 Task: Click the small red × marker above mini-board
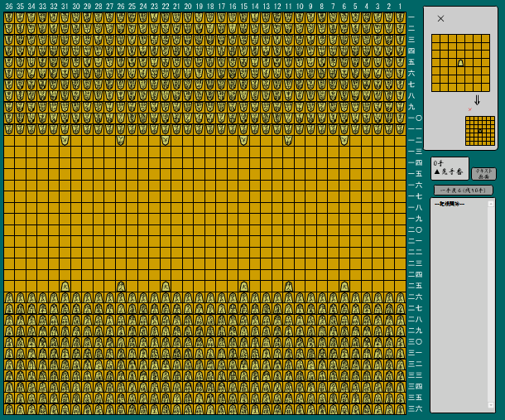tap(470, 109)
